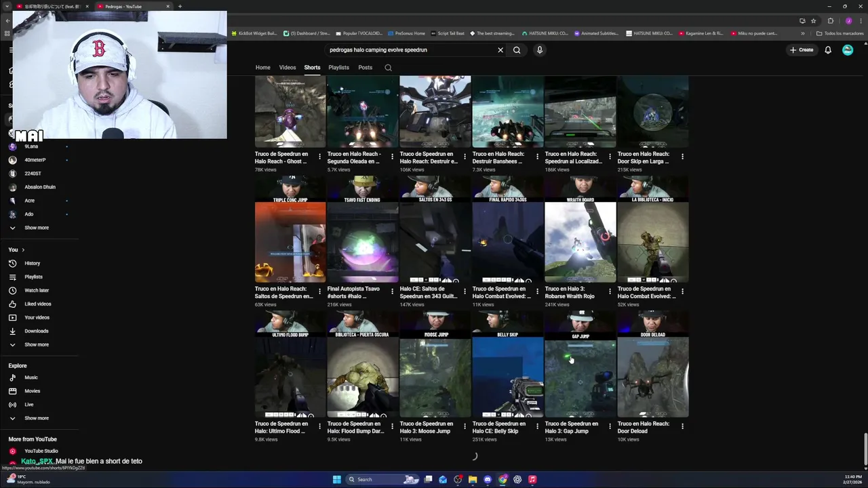868x488 pixels.
Task: Open Ado channel subscription
Action: coord(28,214)
